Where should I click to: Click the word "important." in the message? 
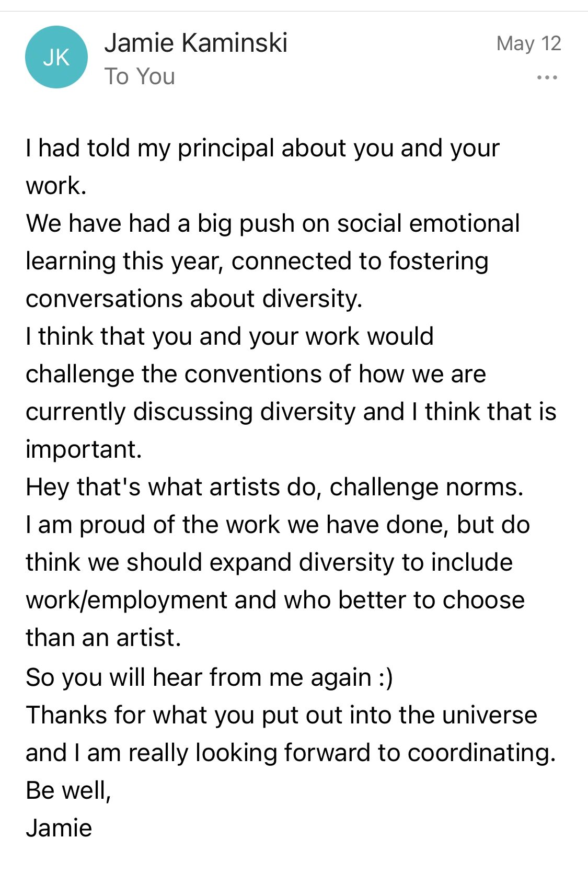pos(84,449)
